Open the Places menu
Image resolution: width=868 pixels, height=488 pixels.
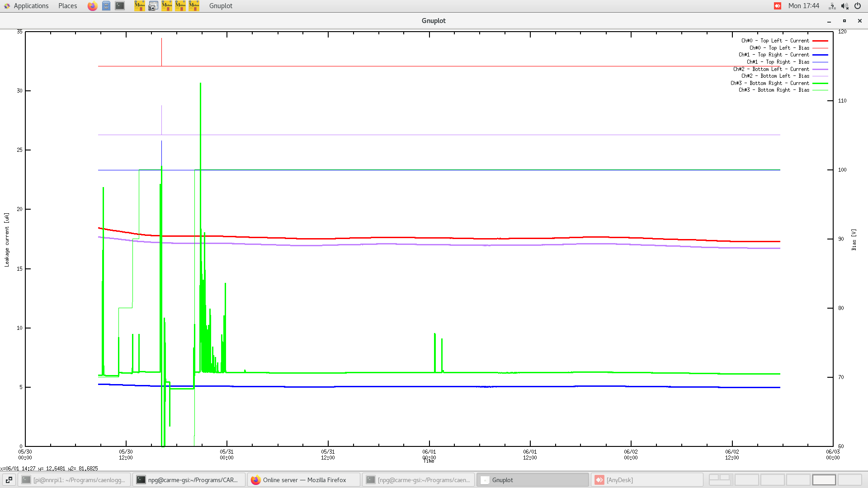coord(67,6)
